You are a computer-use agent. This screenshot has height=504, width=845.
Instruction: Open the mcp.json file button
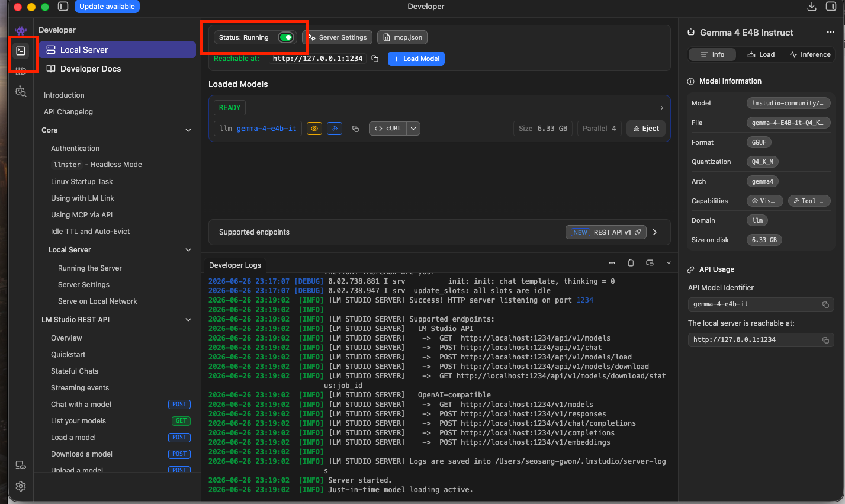coord(402,37)
